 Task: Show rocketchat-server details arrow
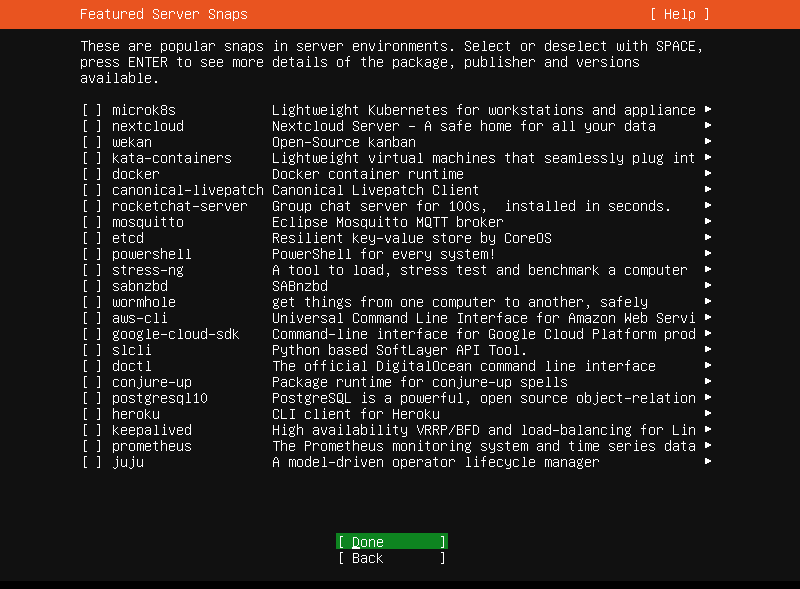point(708,205)
